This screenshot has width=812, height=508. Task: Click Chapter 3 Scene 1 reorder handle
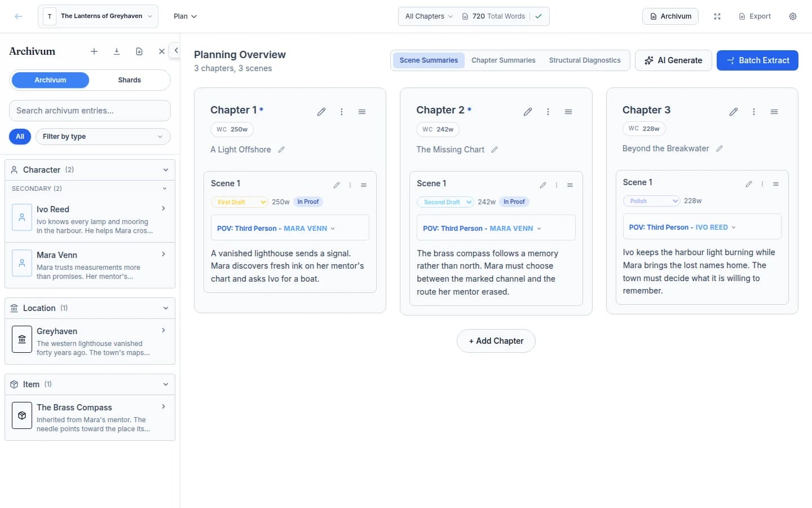(x=776, y=184)
